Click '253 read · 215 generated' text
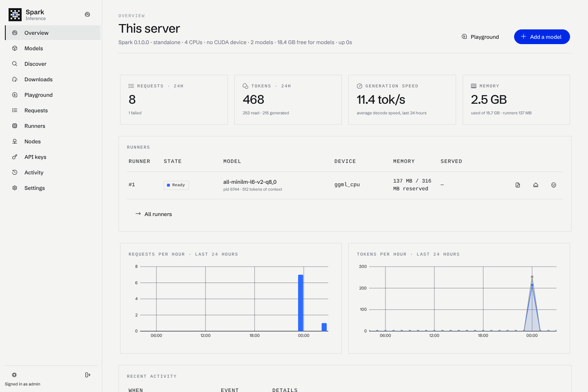This screenshot has width=588, height=392. pyautogui.click(x=266, y=113)
